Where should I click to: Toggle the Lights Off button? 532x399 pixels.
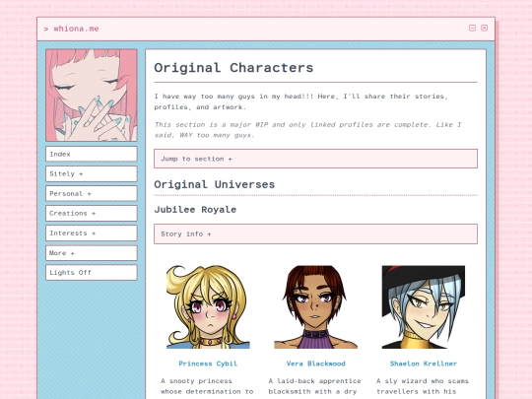pos(92,273)
